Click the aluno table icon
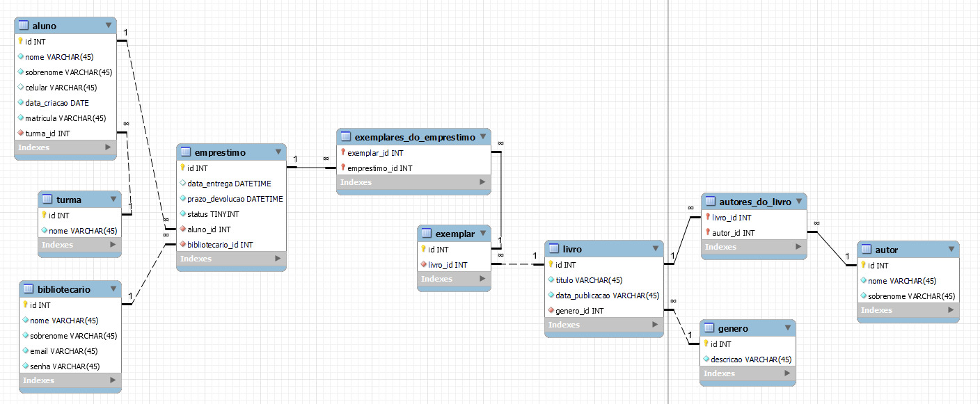The width and height of the screenshot is (980, 404). click(23, 26)
